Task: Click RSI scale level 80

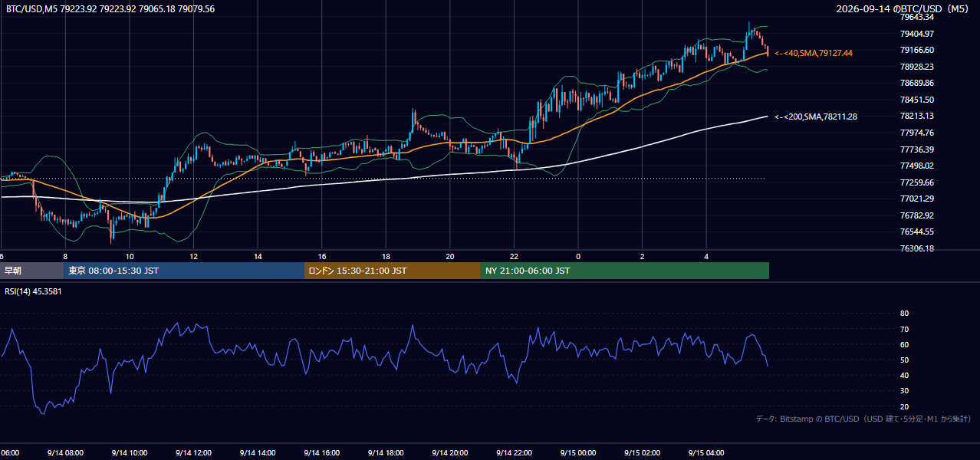Action: [x=904, y=314]
